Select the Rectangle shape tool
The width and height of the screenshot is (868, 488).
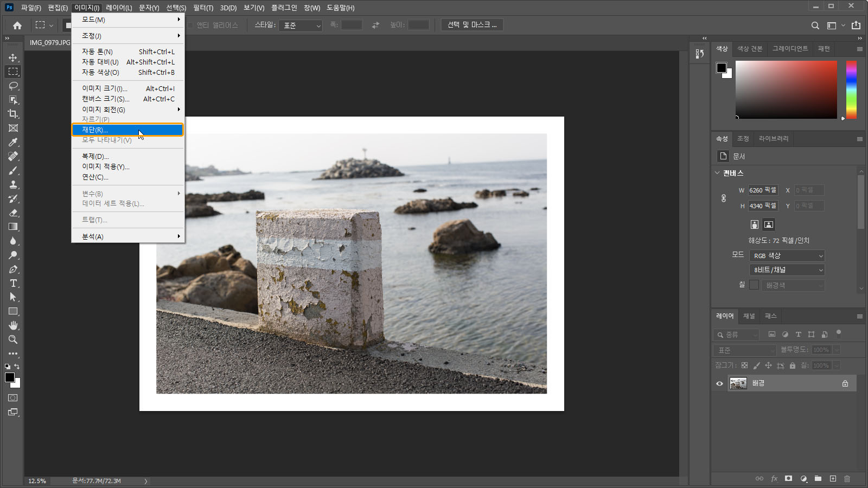tap(13, 311)
